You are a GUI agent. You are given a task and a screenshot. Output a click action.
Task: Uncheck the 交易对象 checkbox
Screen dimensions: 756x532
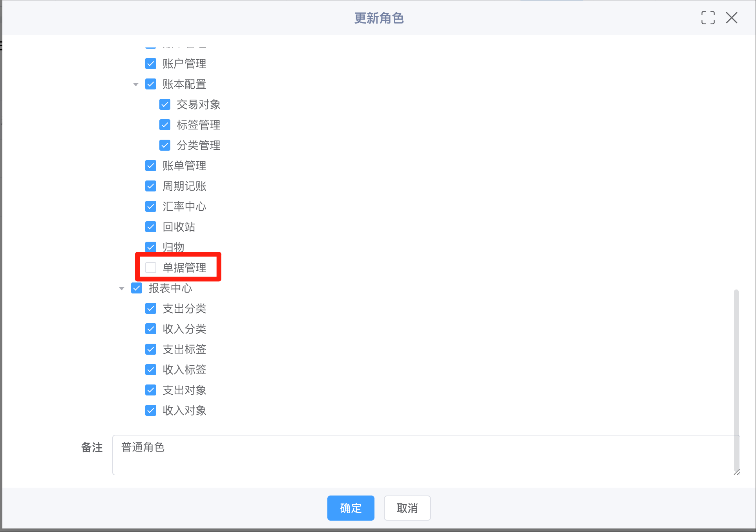(x=165, y=104)
